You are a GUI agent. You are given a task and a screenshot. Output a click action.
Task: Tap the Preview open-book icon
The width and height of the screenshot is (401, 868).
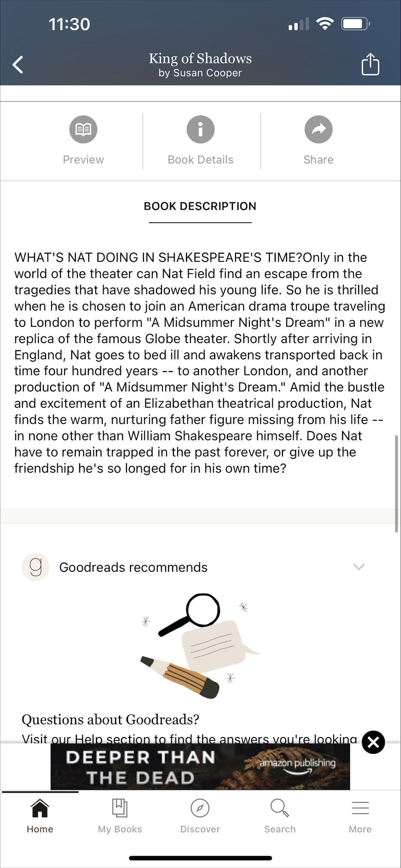tap(83, 130)
